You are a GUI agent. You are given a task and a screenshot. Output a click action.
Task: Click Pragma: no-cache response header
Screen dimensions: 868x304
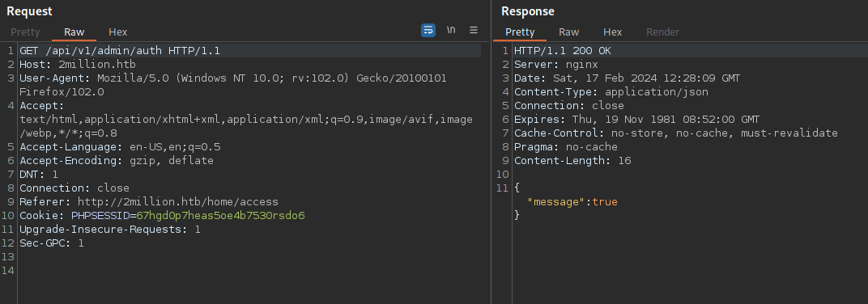tap(566, 147)
